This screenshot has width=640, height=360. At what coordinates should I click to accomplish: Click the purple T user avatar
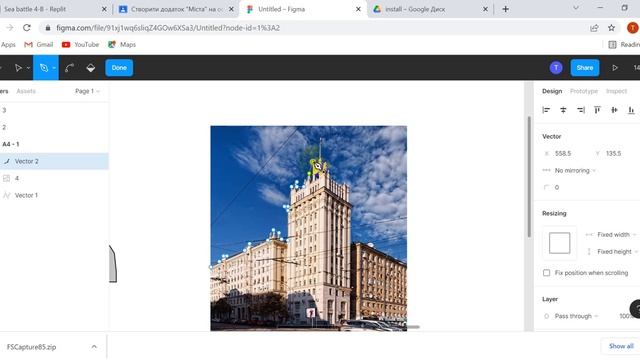click(x=556, y=68)
